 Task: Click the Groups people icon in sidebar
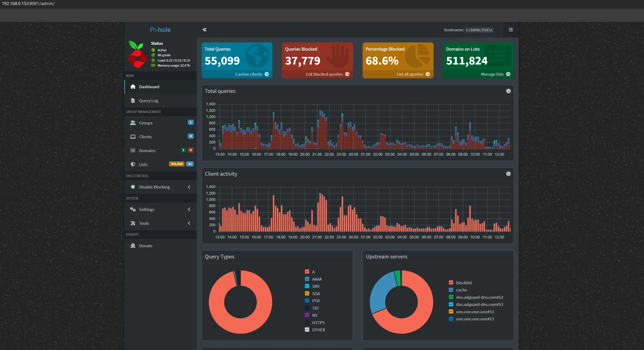[133, 123]
